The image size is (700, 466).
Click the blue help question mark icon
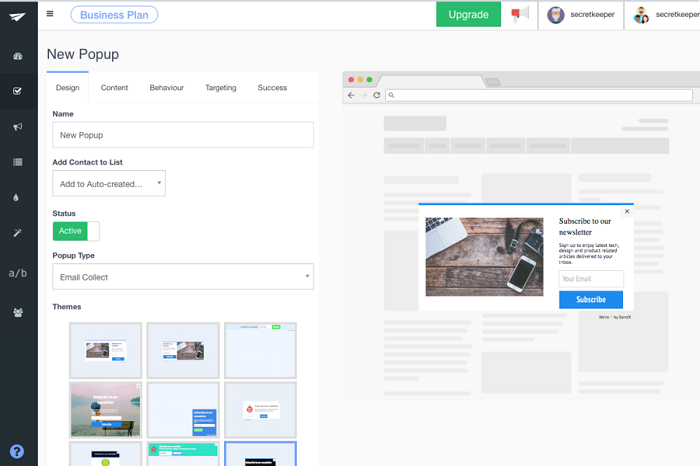click(x=17, y=451)
